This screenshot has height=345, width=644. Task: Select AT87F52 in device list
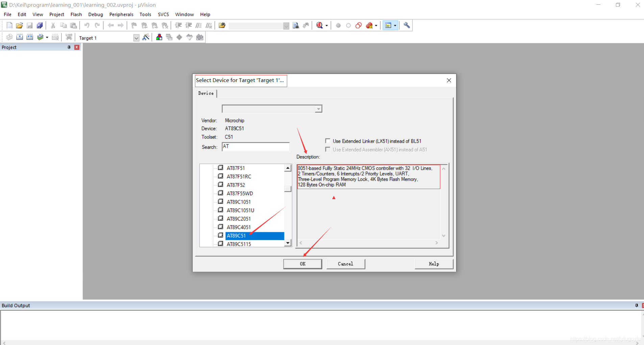point(236,185)
